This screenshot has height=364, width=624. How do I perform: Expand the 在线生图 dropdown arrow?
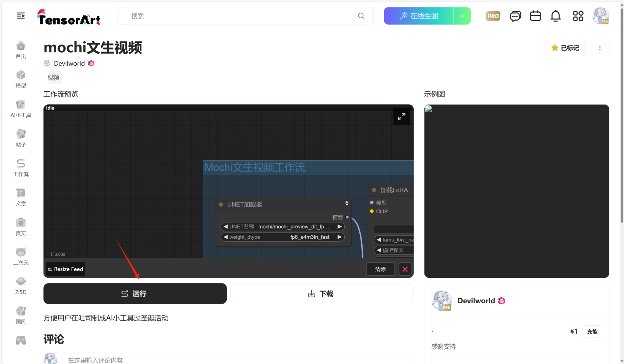pyautogui.click(x=462, y=16)
